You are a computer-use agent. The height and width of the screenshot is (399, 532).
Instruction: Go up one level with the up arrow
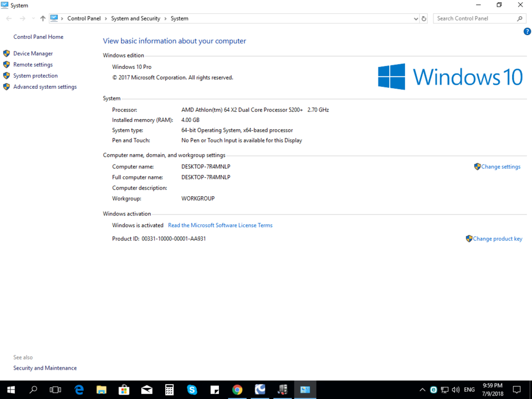(x=43, y=19)
